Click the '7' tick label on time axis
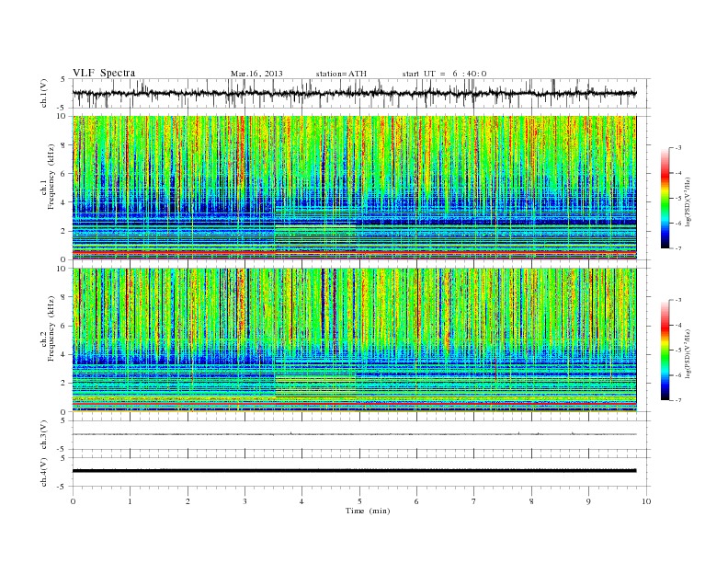The image size is (728, 563). pos(474,501)
